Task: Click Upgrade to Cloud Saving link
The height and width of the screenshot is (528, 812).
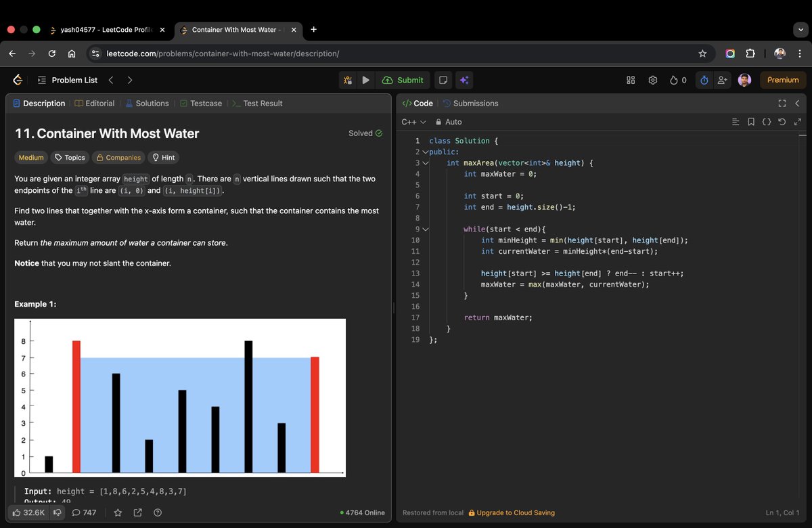Action: pyautogui.click(x=512, y=513)
